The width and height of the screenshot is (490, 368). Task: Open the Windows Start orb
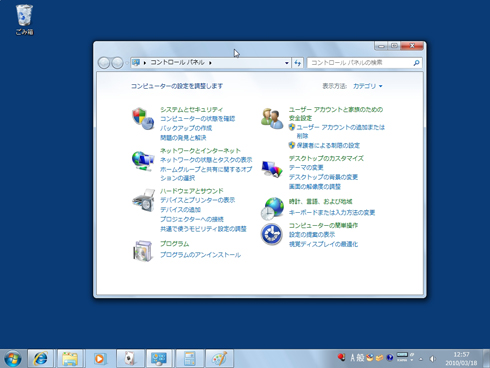13,359
